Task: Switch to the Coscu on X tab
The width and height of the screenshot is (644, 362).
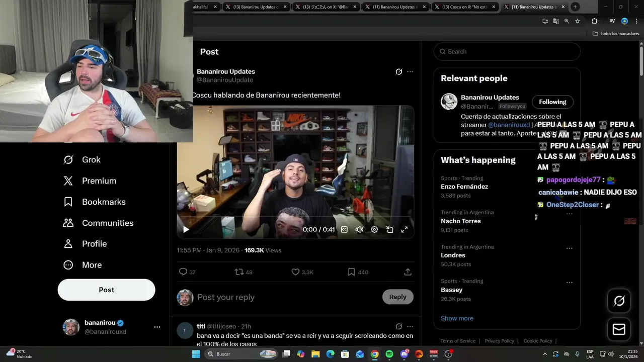Action: point(464,7)
